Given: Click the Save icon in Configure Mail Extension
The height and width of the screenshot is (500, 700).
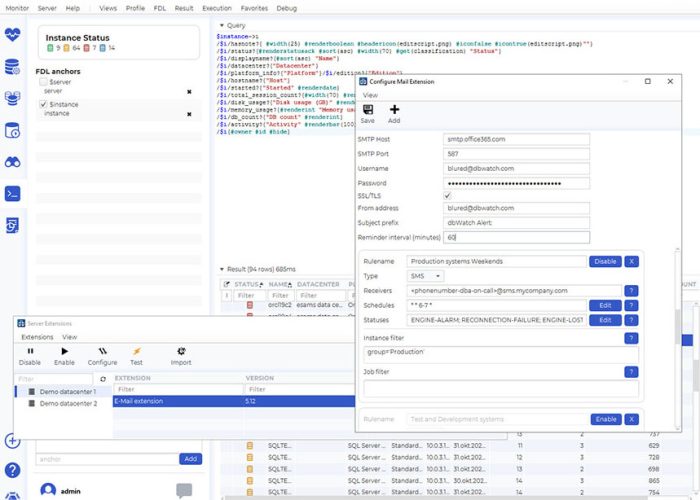Looking at the screenshot, I should (x=368, y=114).
